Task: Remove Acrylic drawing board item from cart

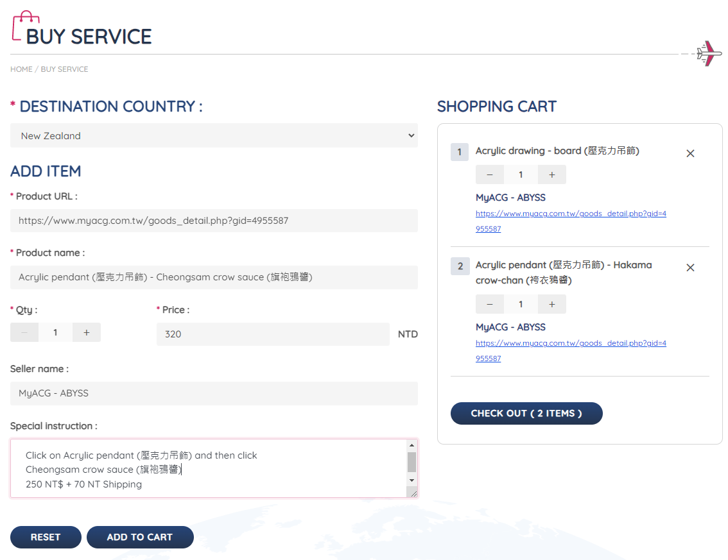Action: coord(690,153)
